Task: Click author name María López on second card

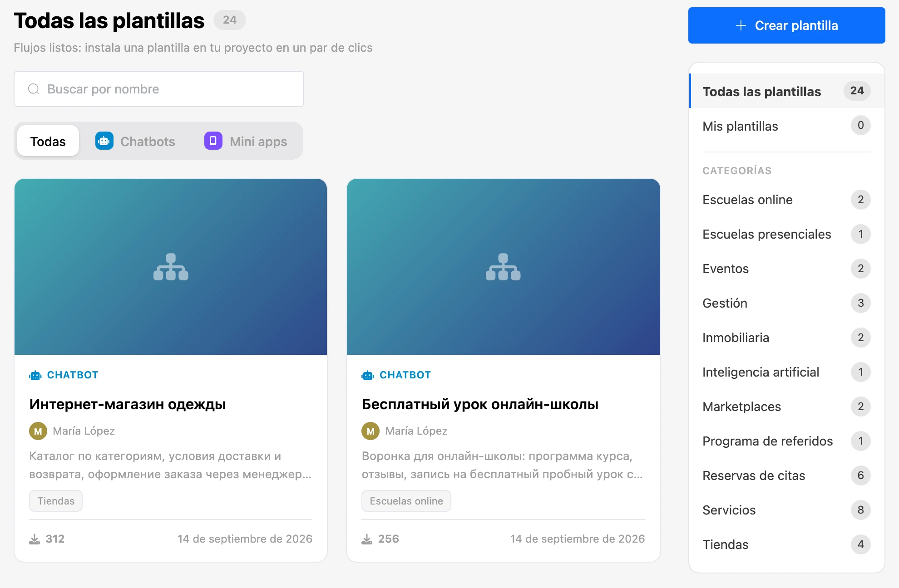Action: point(416,431)
